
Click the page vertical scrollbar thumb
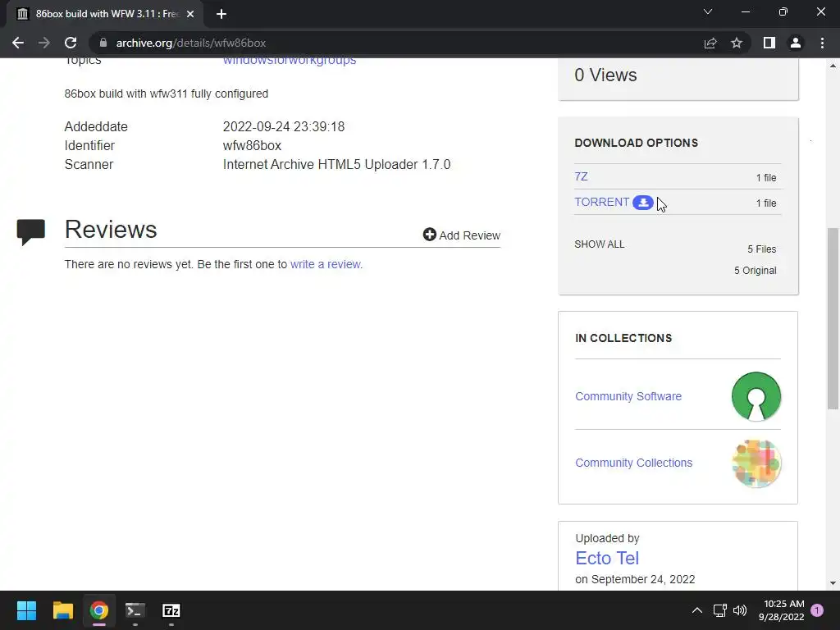833,319
